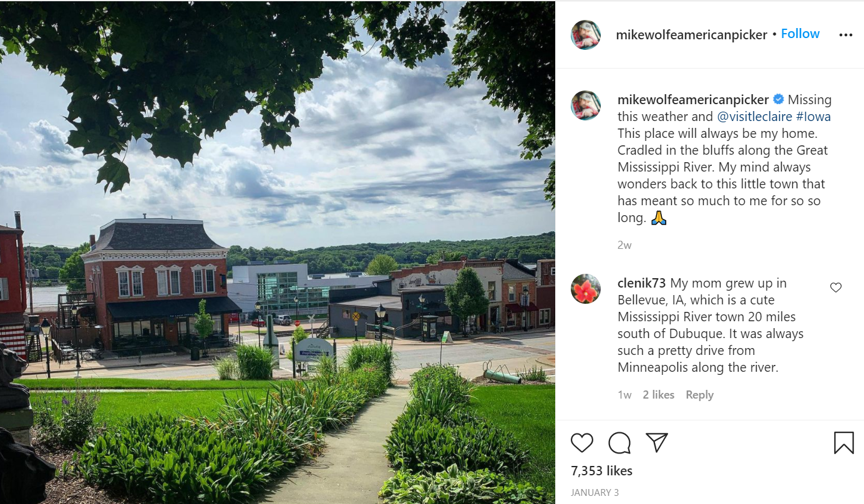Image resolution: width=864 pixels, height=504 pixels.
Task: Open the @visitleclaire mention link
Action: point(754,117)
